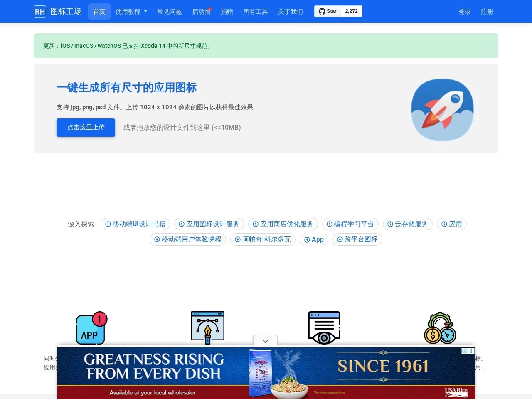Screen dimensions: 532x399
Task: Click the rocket app icon preview image
Action: coord(442,110)
